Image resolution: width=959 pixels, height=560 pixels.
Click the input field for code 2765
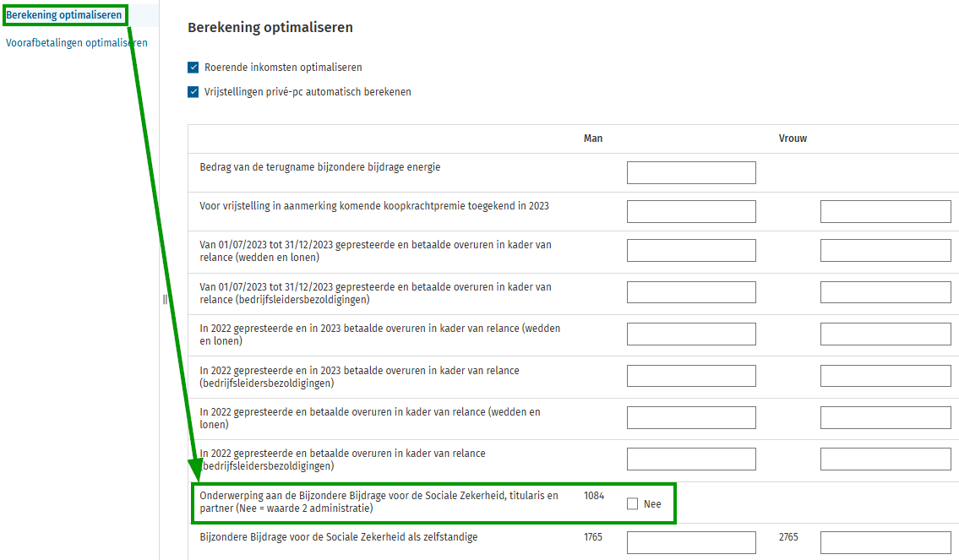click(885, 543)
